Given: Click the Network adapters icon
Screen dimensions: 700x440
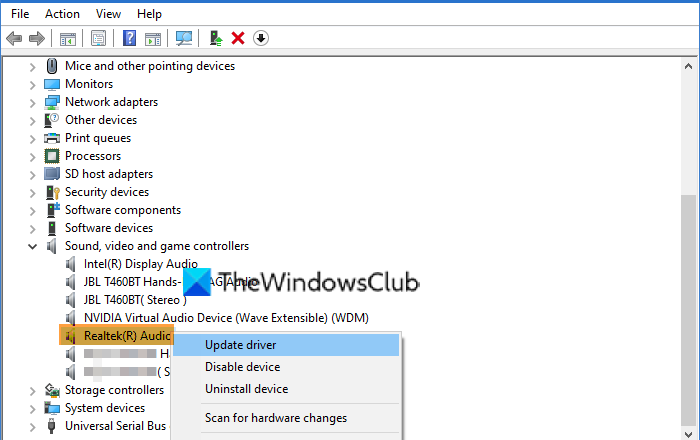Looking at the screenshot, I should [x=52, y=102].
